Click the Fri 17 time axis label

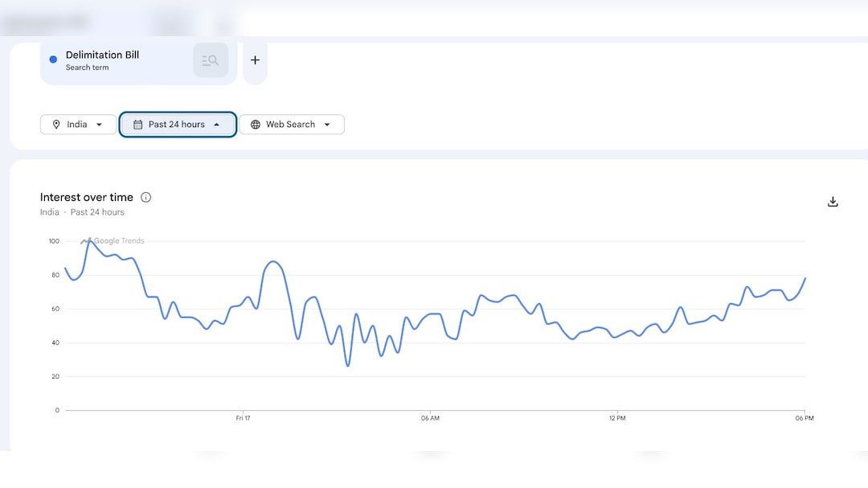pyautogui.click(x=244, y=418)
